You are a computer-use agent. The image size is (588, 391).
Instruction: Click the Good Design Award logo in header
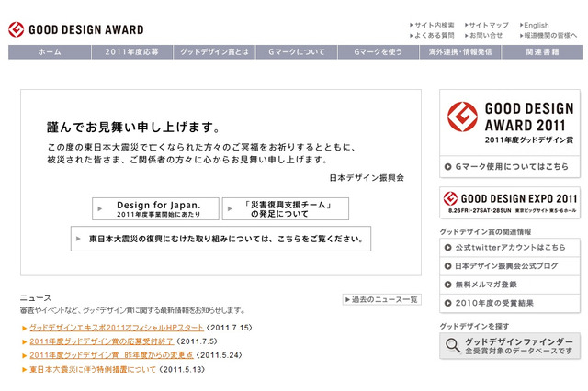(75, 29)
